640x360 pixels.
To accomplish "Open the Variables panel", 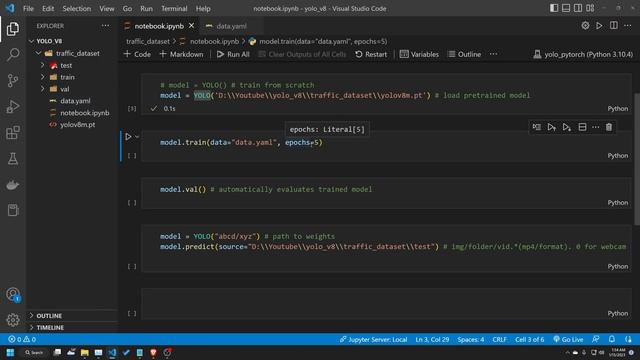I will pyautogui.click(x=419, y=54).
